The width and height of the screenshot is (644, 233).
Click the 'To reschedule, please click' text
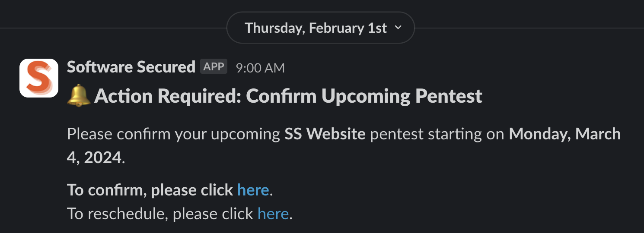click(160, 214)
